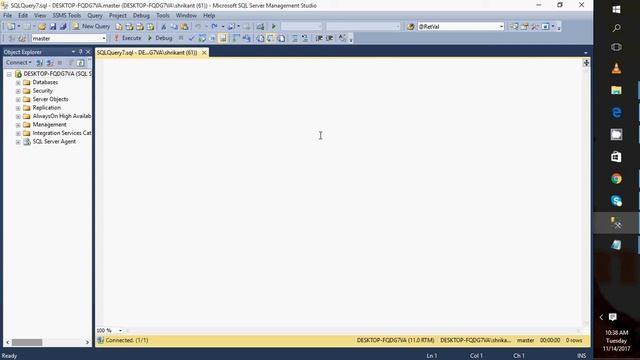Click the green Start arrow icon
The image size is (640, 360).
273,27
